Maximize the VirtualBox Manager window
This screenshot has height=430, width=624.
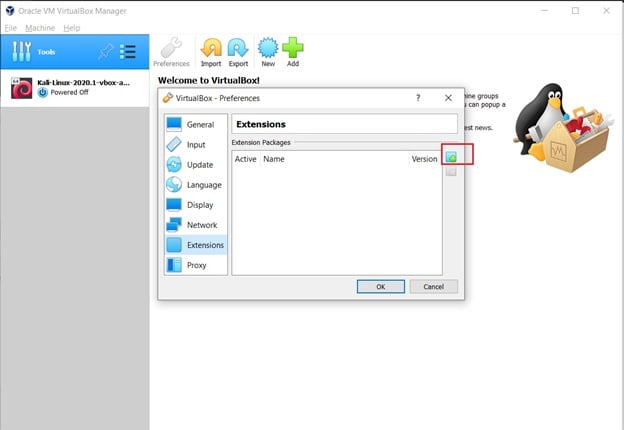point(575,11)
